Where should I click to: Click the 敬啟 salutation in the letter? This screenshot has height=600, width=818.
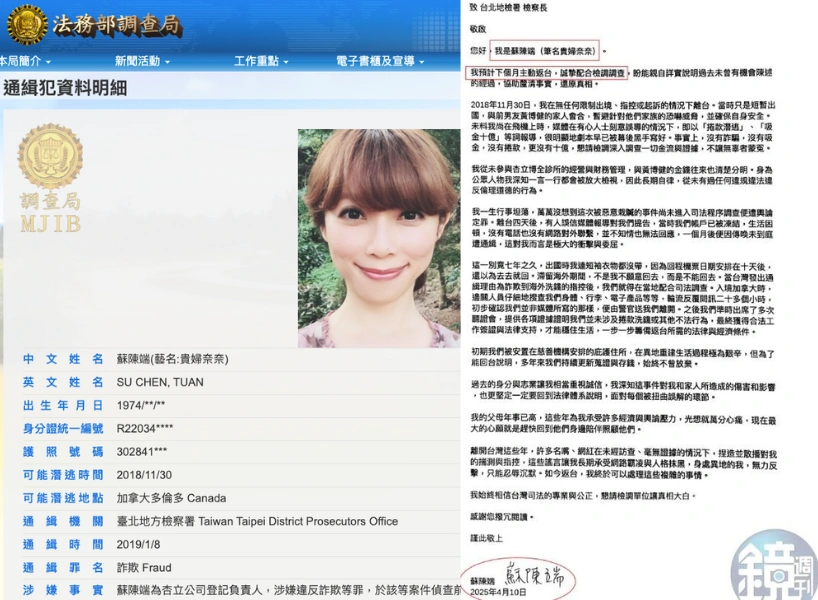pyautogui.click(x=478, y=29)
